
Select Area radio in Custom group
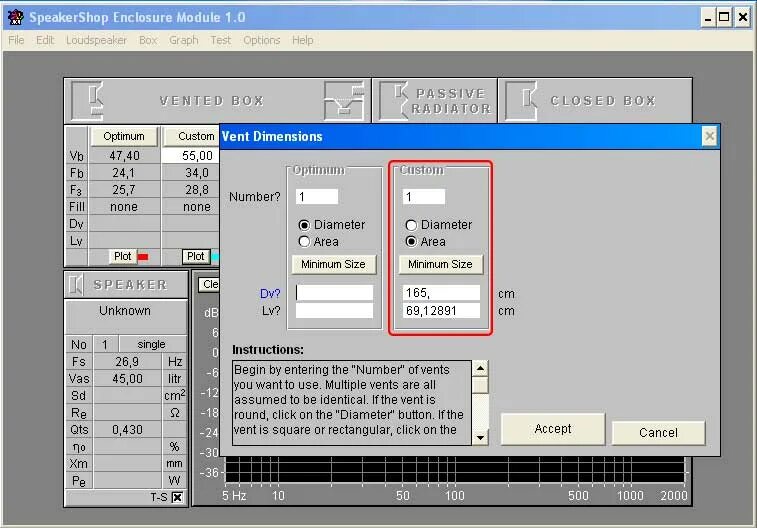[411, 241]
